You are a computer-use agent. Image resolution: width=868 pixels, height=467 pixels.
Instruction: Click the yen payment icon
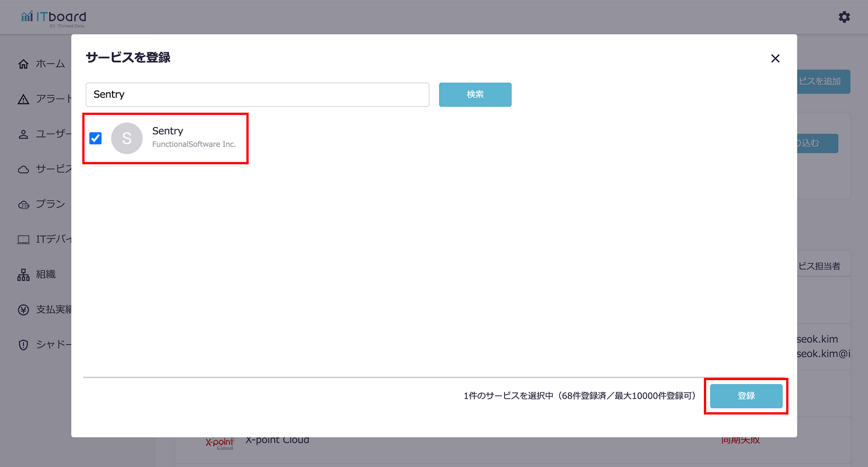click(24, 310)
